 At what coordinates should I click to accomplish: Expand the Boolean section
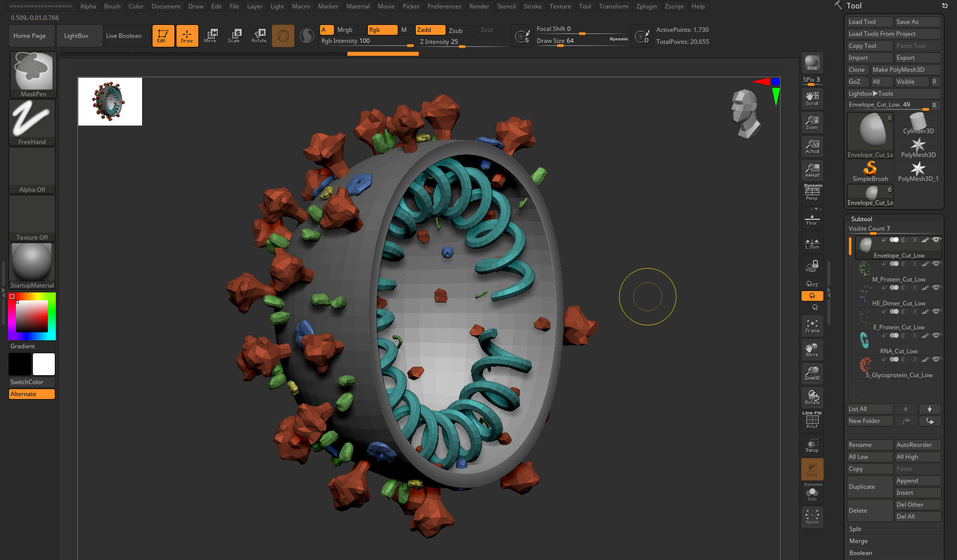pyautogui.click(x=860, y=553)
